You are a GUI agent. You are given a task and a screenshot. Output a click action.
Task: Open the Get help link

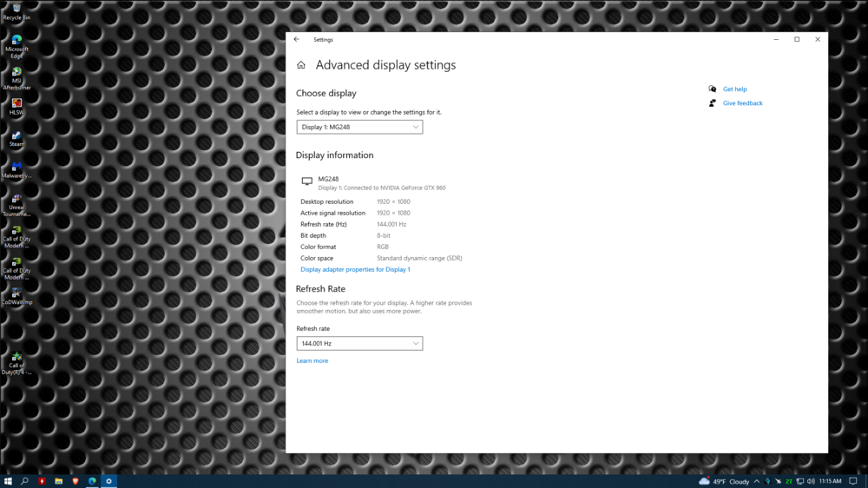point(734,89)
